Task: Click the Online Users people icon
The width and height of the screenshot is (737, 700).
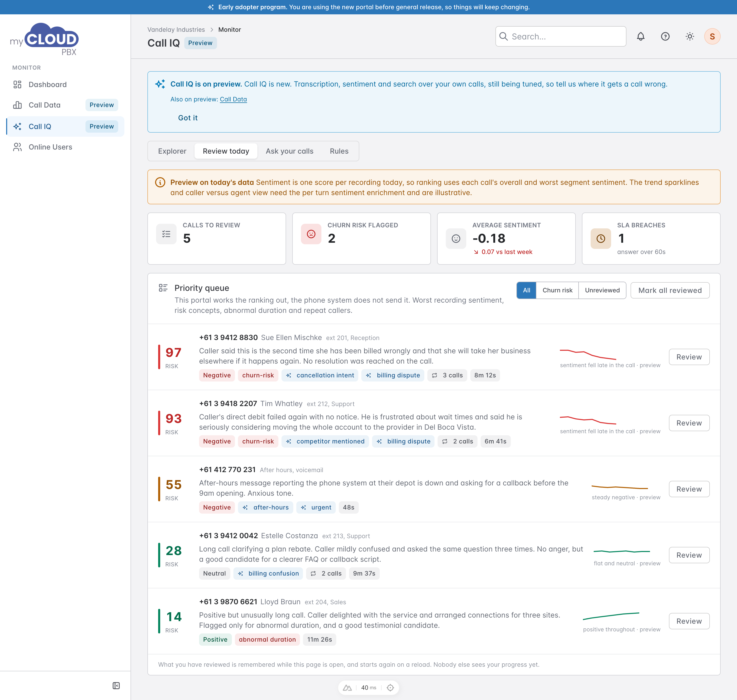Action: pos(17,147)
